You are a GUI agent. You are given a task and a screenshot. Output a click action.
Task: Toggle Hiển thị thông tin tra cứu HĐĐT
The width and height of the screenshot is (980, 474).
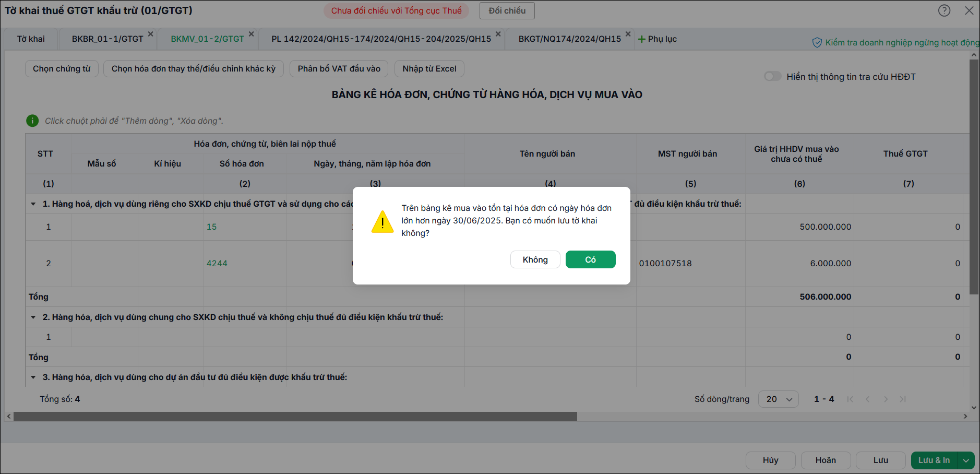click(x=773, y=76)
